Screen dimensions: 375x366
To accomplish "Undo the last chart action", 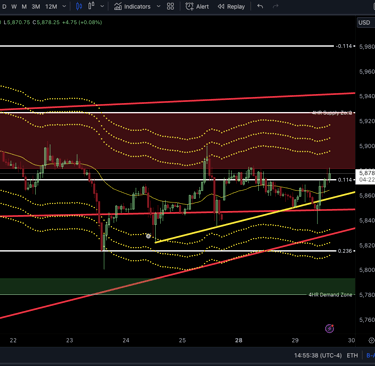I will [x=260, y=6].
